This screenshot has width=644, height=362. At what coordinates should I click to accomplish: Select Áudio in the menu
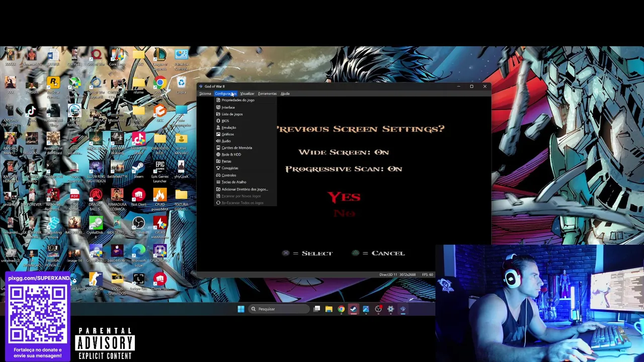pos(246,141)
